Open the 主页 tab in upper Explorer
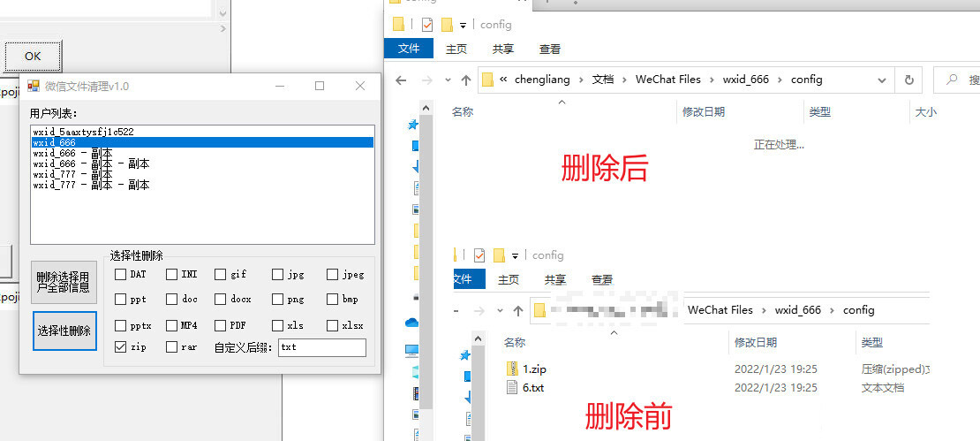Viewport: 980px width, 441px height. pyautogui.click(x=456, y=49)
